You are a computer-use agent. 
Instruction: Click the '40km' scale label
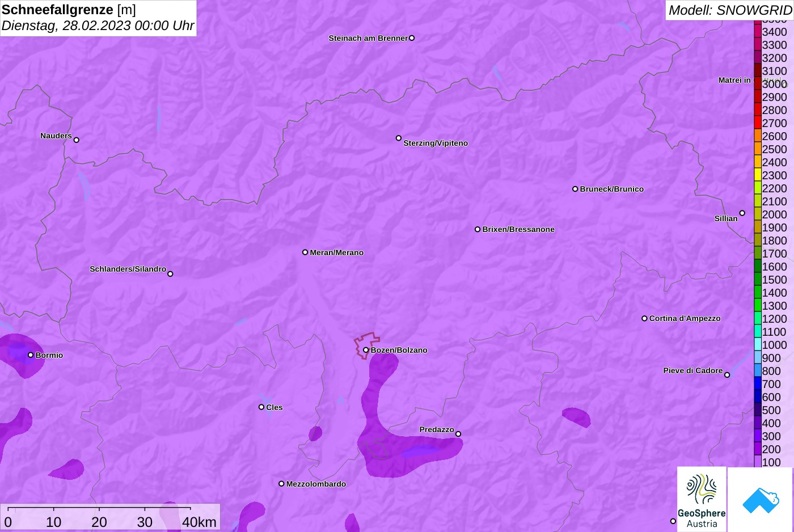(199, 522)
